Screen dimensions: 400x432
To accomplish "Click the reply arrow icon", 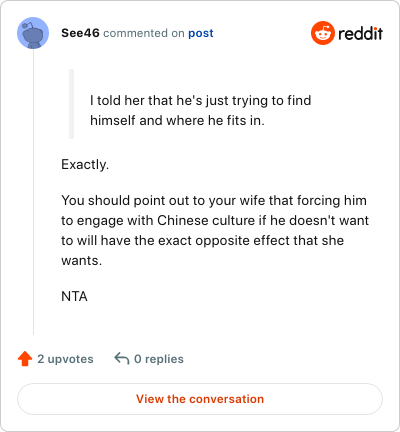I will tap(122, 359).
